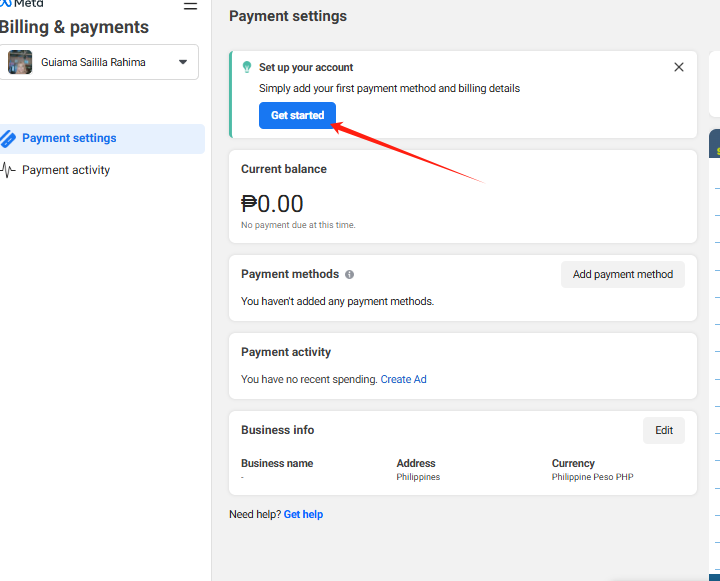Open the hamburger menu next to Meta logo
The width and height of the screenshot is (720, 581).
(x=190, y=6)
